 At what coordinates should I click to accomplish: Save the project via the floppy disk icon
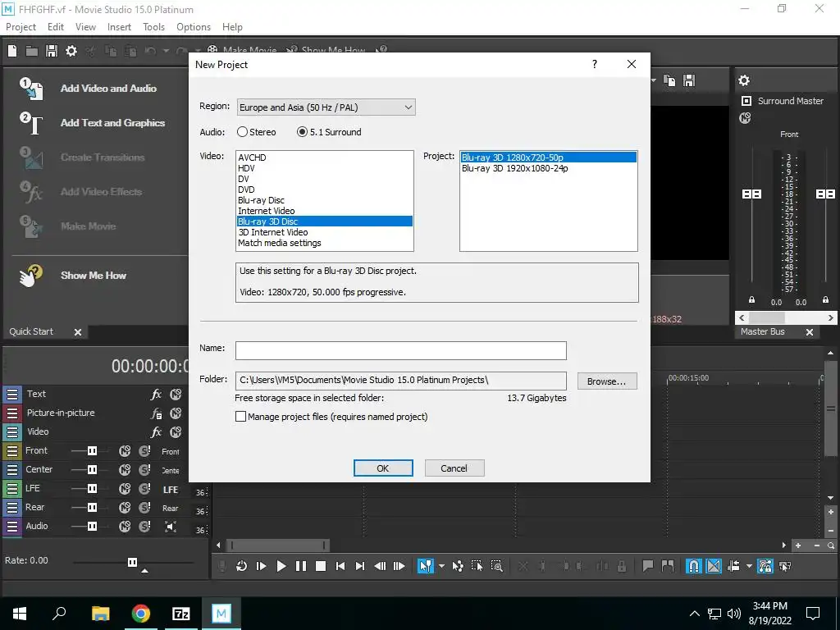point(52,51)
